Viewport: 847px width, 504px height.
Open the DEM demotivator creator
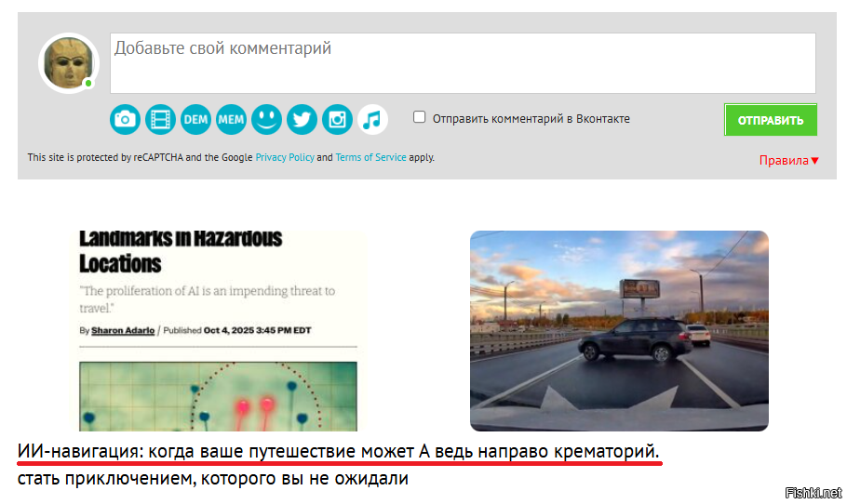click(x=195, y=119)
